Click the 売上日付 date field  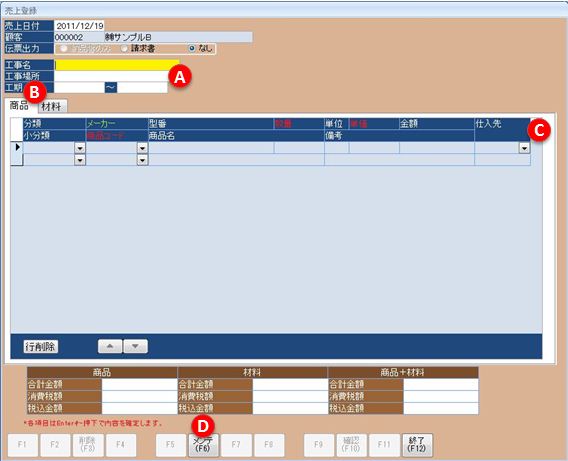(x=79, y=26)
